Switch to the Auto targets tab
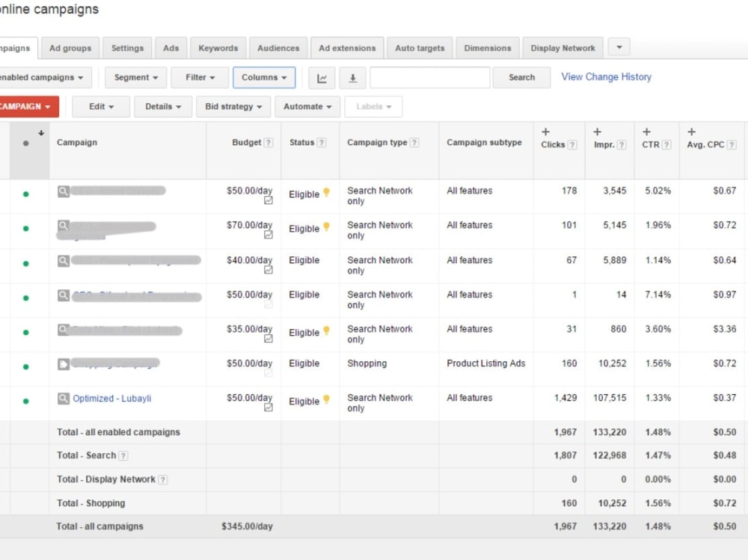748x560 pixels. point(420,48)
